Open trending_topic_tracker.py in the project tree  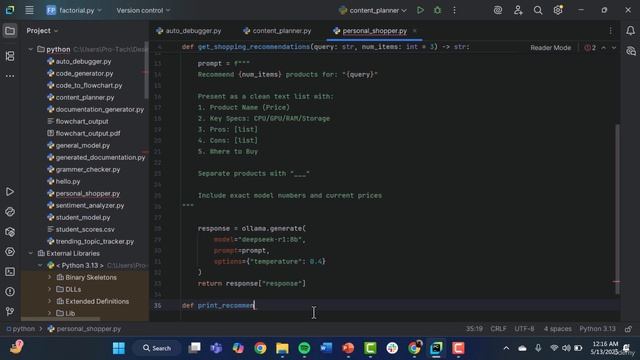point(95,241)
